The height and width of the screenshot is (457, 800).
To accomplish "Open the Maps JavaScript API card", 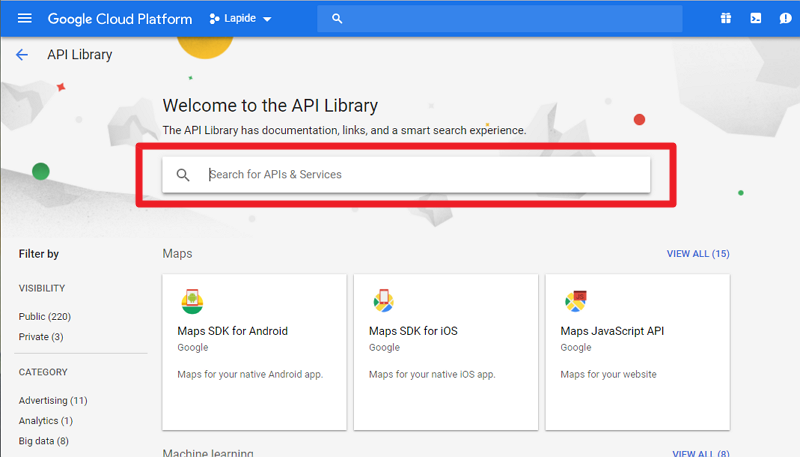I will (638, 352).
